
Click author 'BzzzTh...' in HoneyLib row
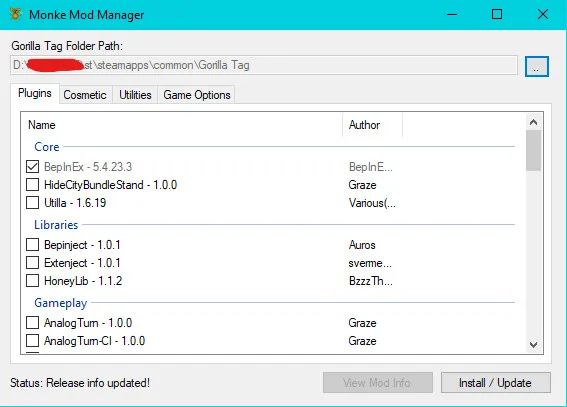[x=371, y=281]
